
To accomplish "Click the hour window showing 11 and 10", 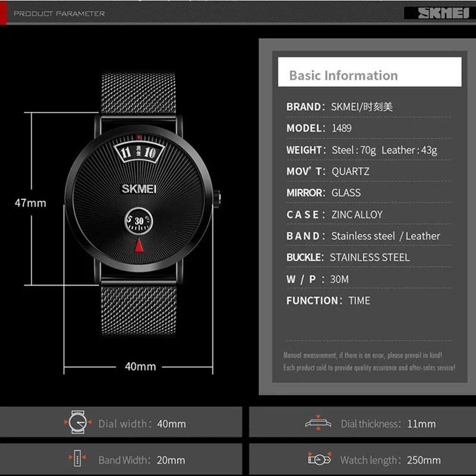I will coord(139,152).
